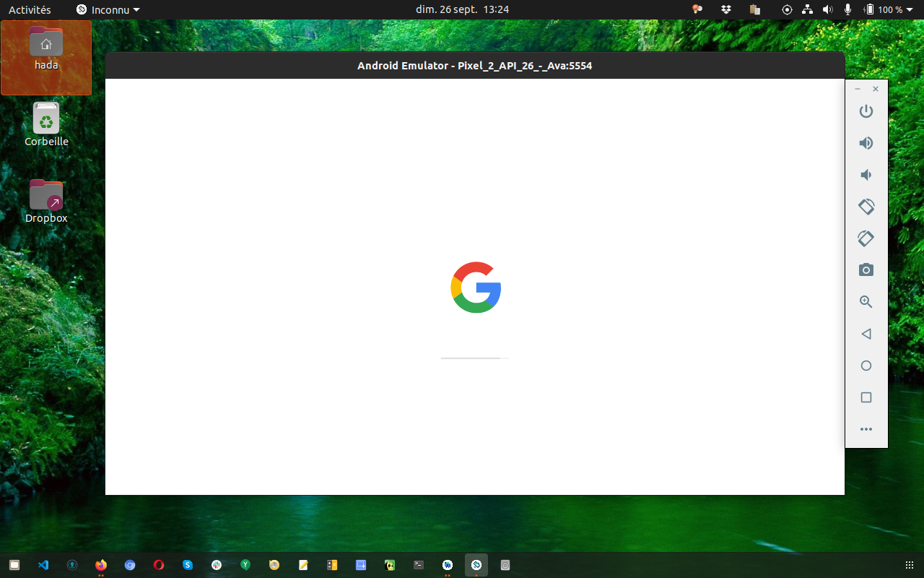Rotate the emulator right
924x578 pixels.
866,238
